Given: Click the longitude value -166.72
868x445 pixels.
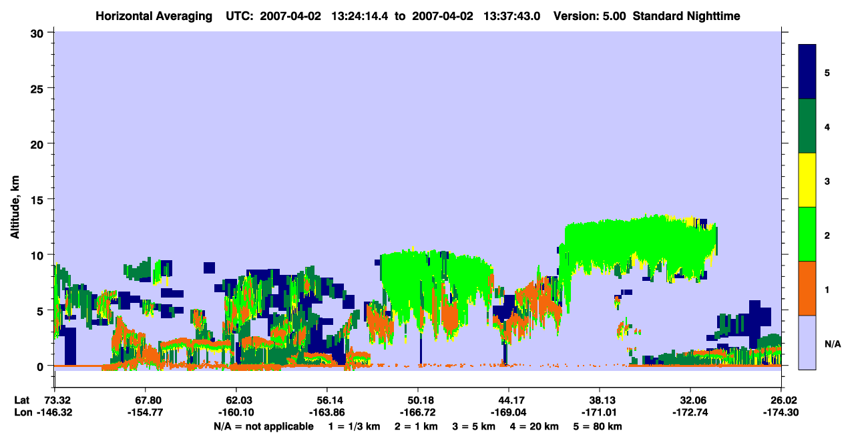Looking at the screenshot, I should click(x=417, y=412).
